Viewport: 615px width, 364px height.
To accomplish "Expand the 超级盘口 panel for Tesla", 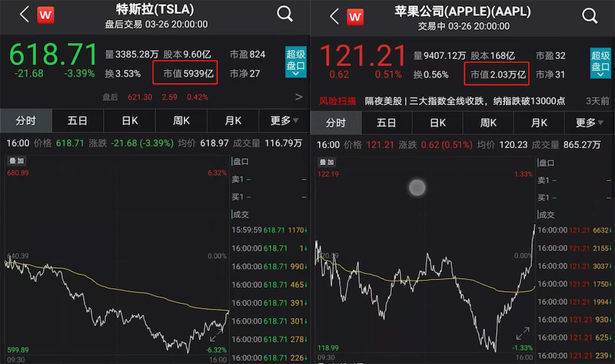I will (x=295, y=62).
